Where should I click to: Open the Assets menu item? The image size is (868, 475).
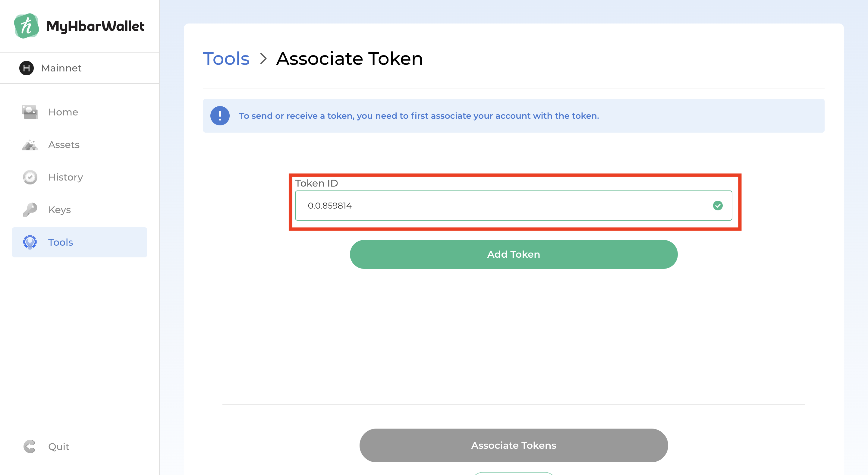[64, 145]
